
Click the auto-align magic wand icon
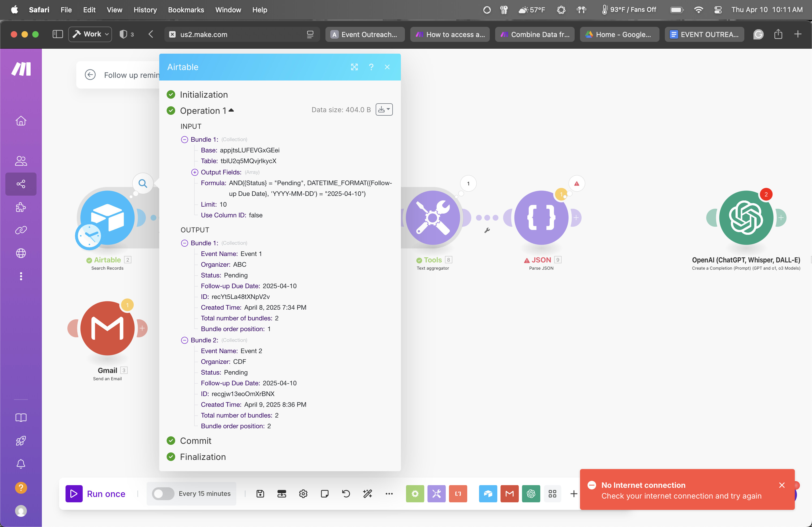367,494
